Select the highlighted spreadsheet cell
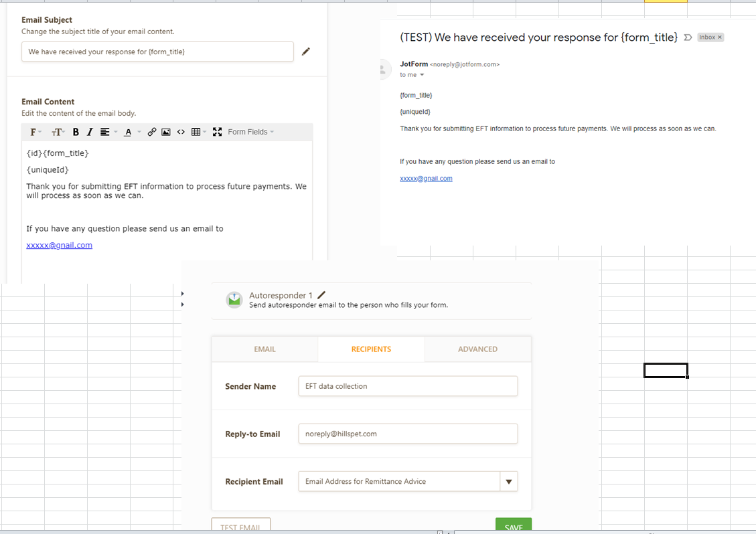Image resolution: width=756 pixels, height=534 pixels. [x=666, y=370]
